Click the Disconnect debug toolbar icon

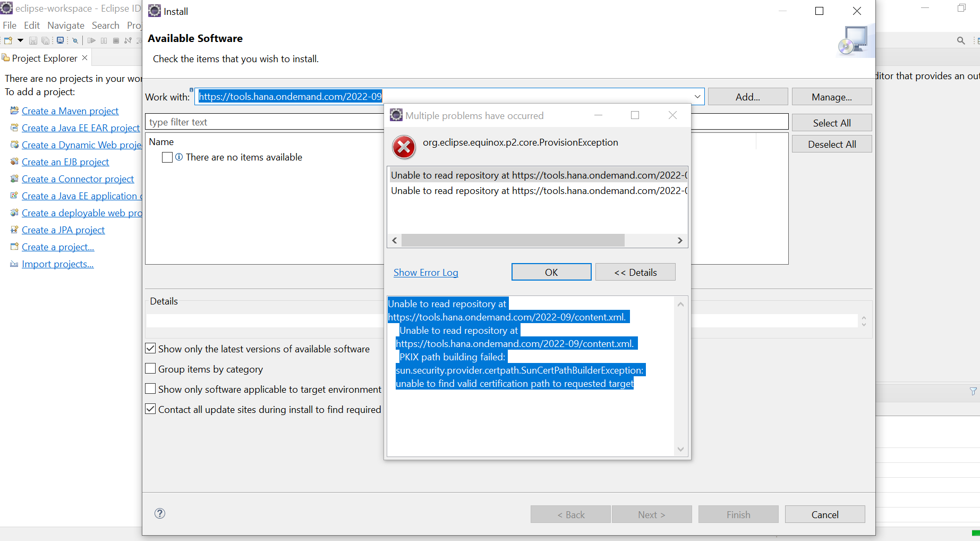[x=128, y=40]
